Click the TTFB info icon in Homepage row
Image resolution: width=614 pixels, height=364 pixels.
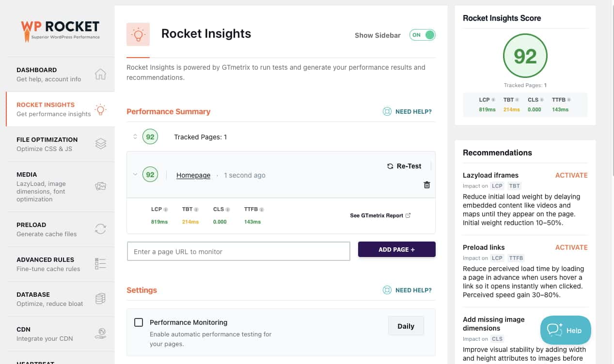[262, 210]
